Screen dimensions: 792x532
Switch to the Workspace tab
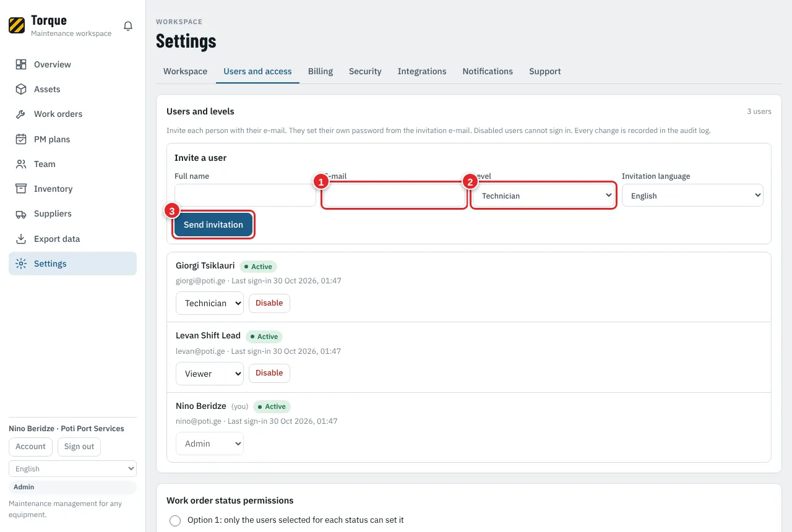(x=185, y=71)
